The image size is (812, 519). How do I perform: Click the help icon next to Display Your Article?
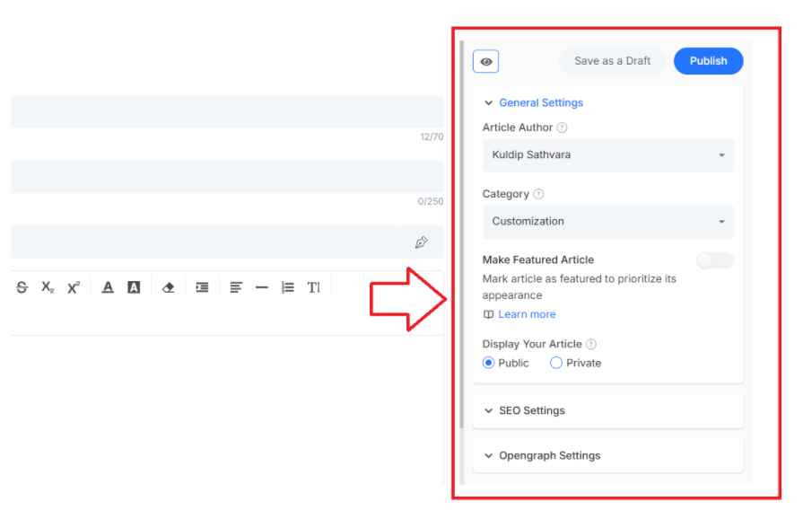pos(591,344)
